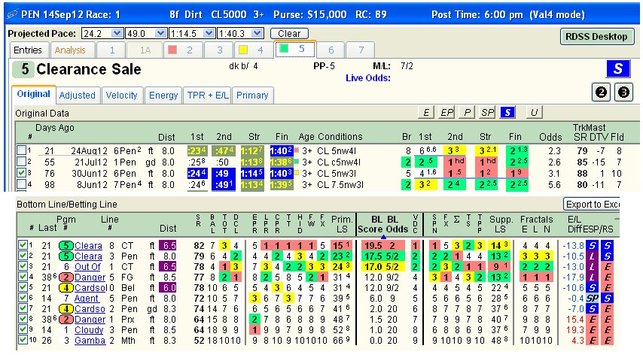Toggle checkbox for past line 1 (24Aug12)
Viewport: 643px width, 364px height.
(21, 150)
